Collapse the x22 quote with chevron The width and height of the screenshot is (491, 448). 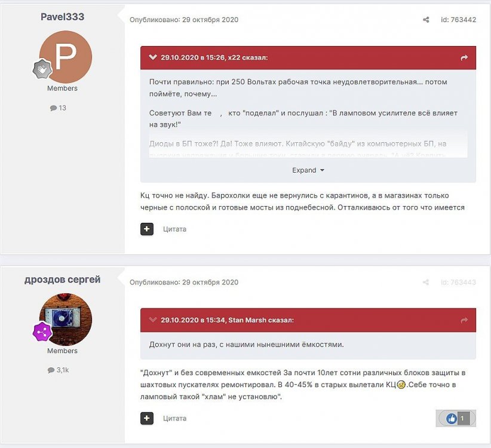click(x=153, y=58)
